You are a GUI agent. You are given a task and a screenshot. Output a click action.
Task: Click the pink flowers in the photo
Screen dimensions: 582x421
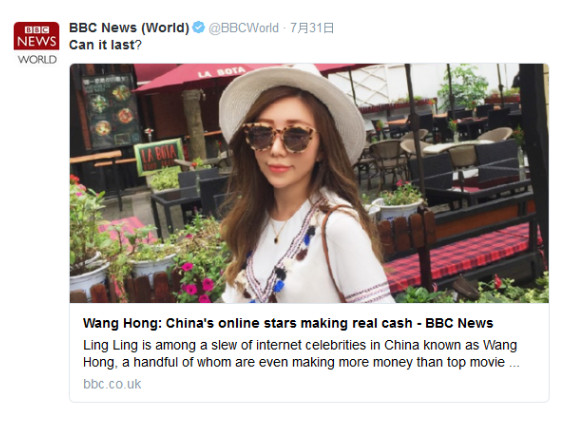tap(197, 283)
